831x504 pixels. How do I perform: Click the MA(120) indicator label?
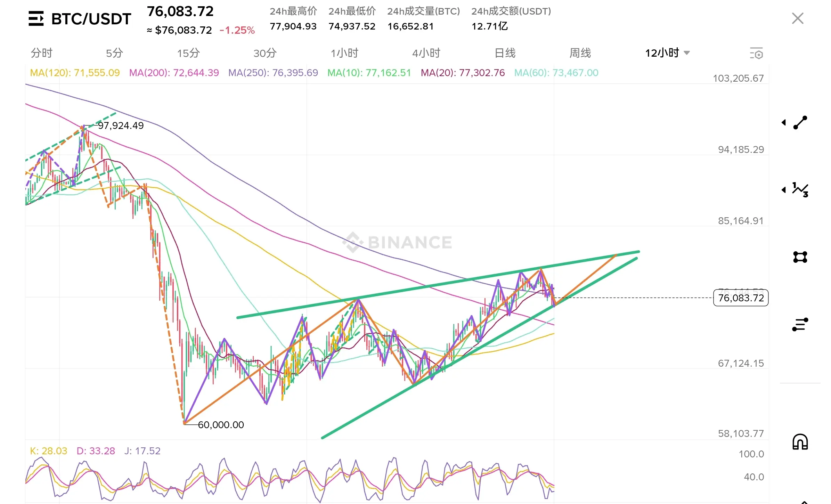click(x=75, y=73)
